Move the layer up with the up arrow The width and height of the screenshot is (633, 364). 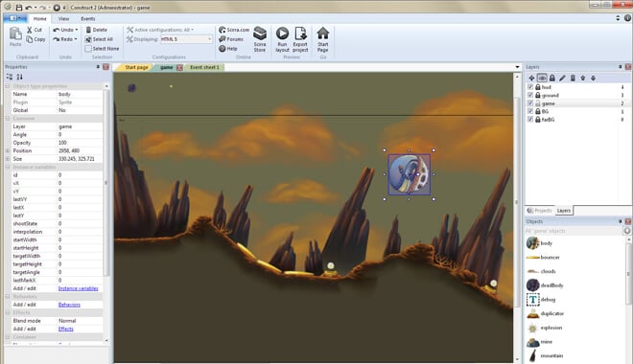(x=583, y=79)
